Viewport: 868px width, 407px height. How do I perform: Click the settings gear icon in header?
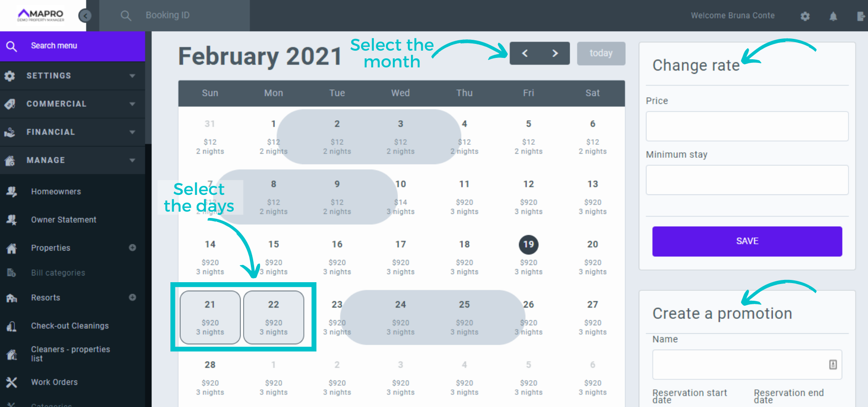point(805,16)
